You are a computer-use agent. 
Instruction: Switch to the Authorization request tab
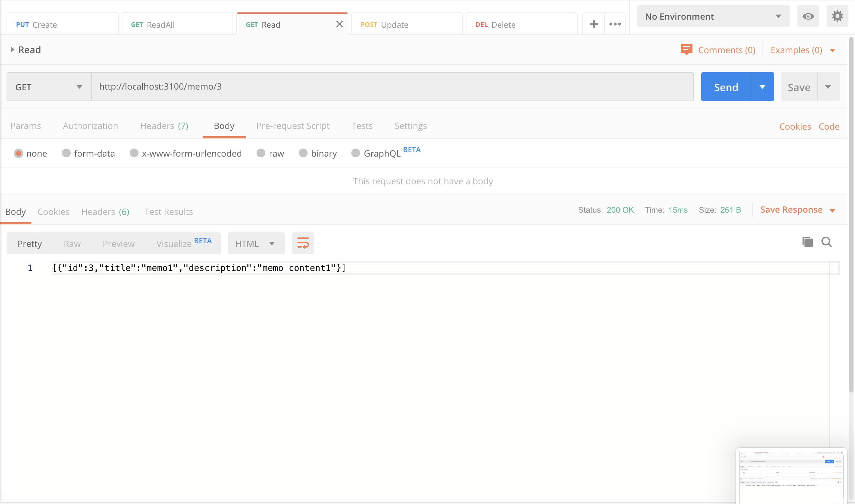click(x=90, y=126)
